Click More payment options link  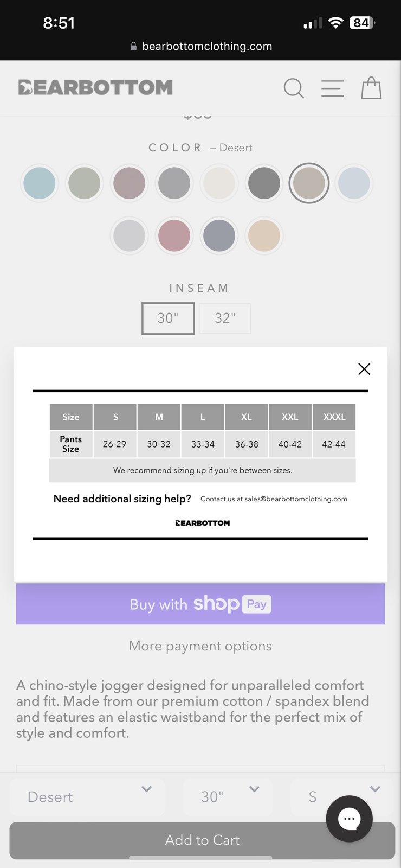200,646
